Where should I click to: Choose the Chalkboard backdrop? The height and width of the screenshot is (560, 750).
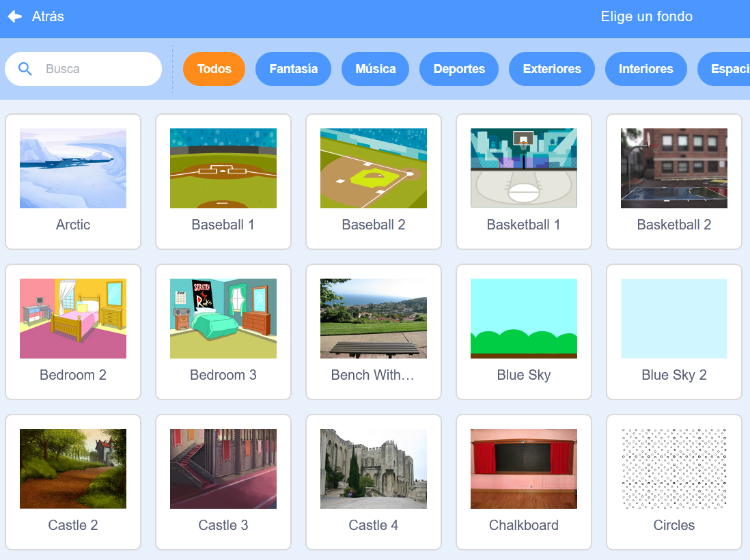coord(524,469)
